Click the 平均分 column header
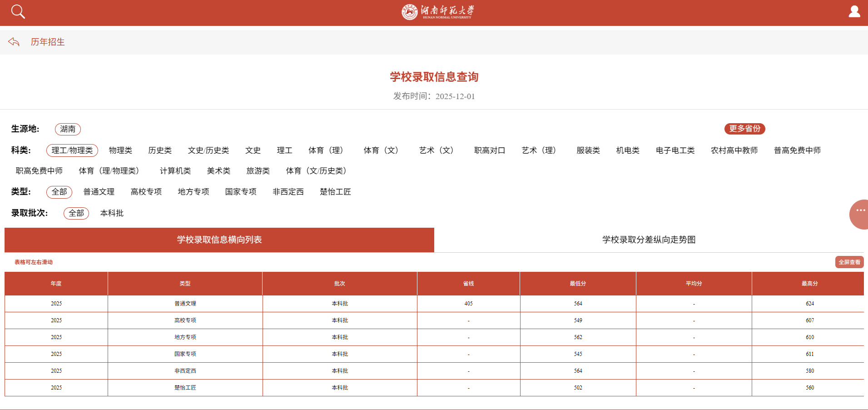 (694, 284)
